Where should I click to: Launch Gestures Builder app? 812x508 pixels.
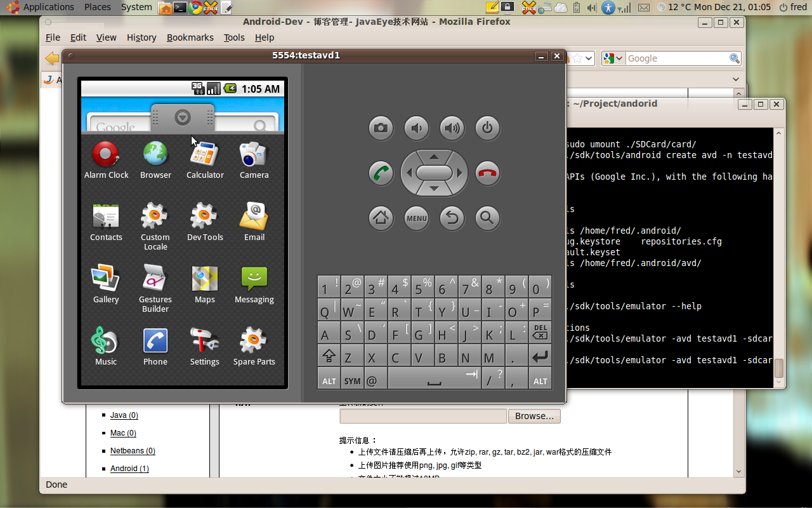tap(155, 289)
